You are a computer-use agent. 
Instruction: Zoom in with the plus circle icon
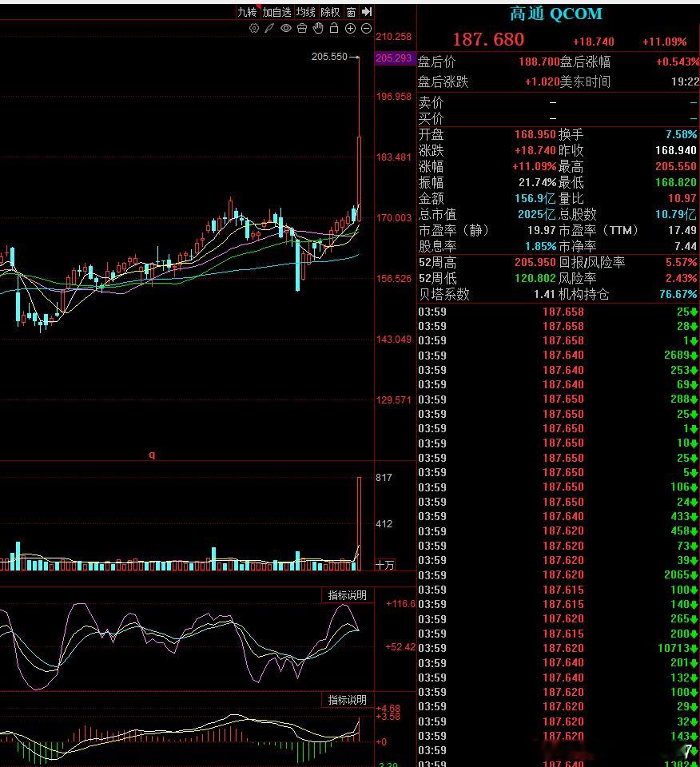(350, 29)
